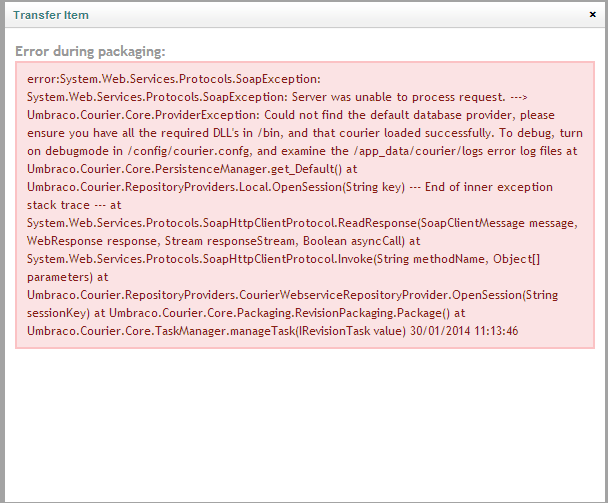The height and width of the screenshot is (503, 608).
Task: Click the '/app_data/courier/logs' path text
Action: [418, 151]
